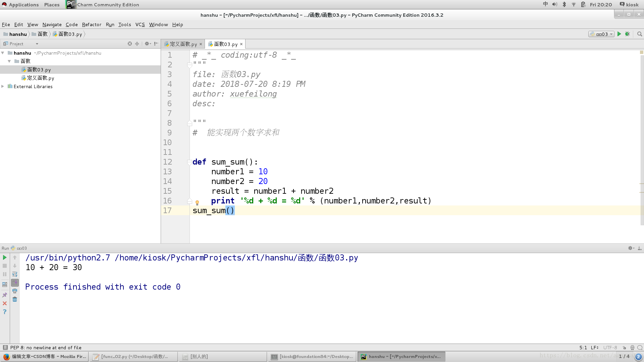Switch to the 定义函数.py editor tab
This screenshot has height=362, width=644.
tap(183, 44)
